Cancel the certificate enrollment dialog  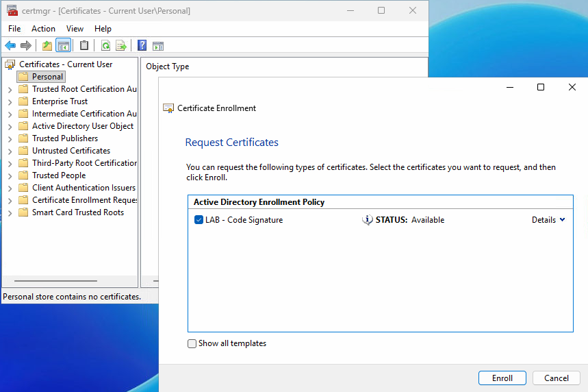[x=556, y=378]
